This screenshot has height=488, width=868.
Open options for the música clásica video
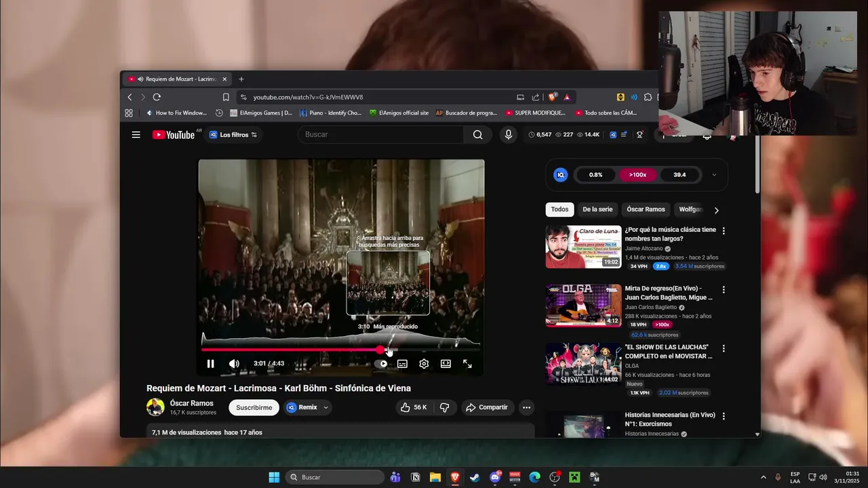pyautogui.click(x=724, y=231)
